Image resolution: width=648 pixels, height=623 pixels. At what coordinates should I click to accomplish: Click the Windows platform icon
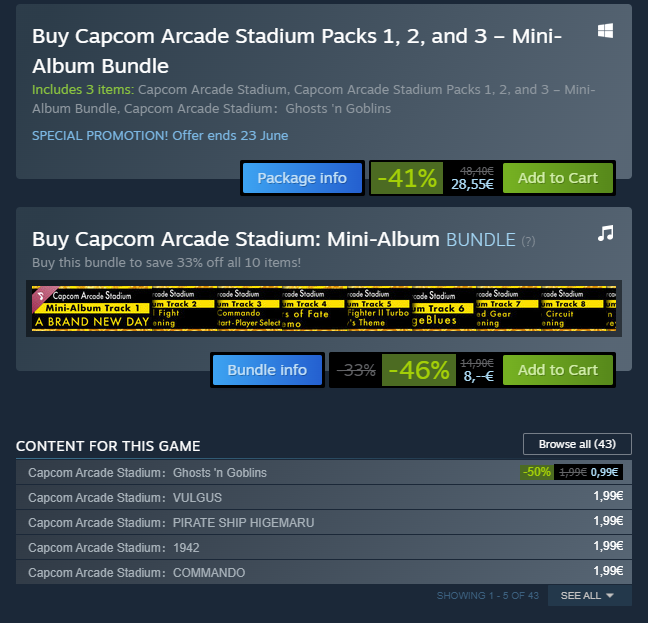(605, 31)
